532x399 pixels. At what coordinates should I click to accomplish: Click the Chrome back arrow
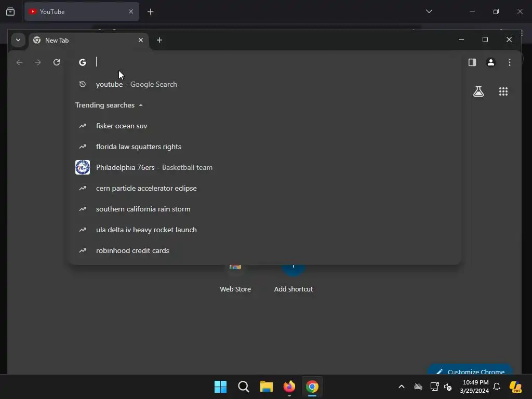tap(19, 62)
